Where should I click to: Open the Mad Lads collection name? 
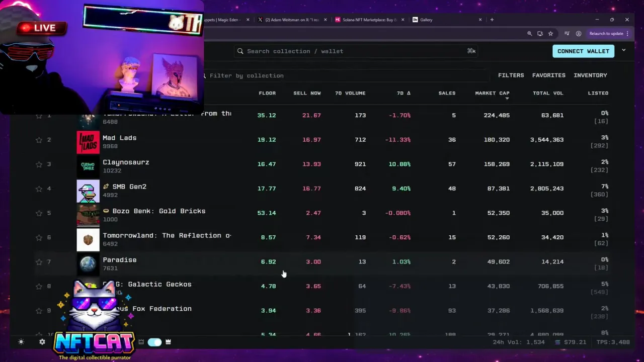click(119, 138)
